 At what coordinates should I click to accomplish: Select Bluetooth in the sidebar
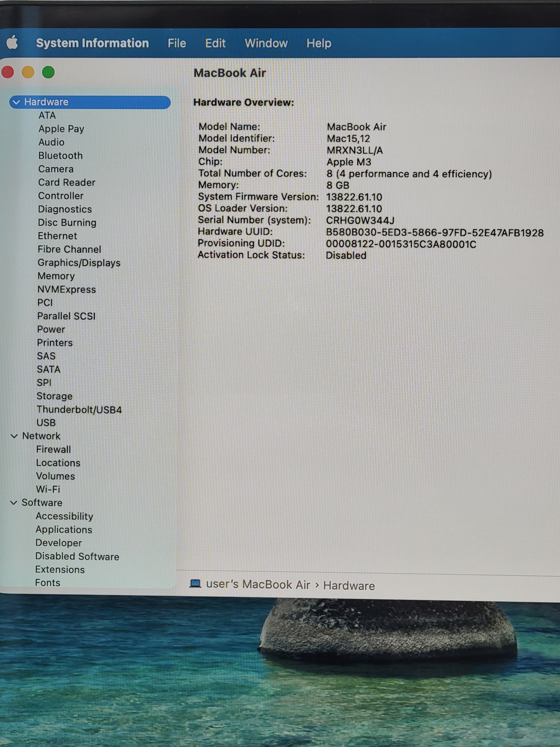coord(60,155)
